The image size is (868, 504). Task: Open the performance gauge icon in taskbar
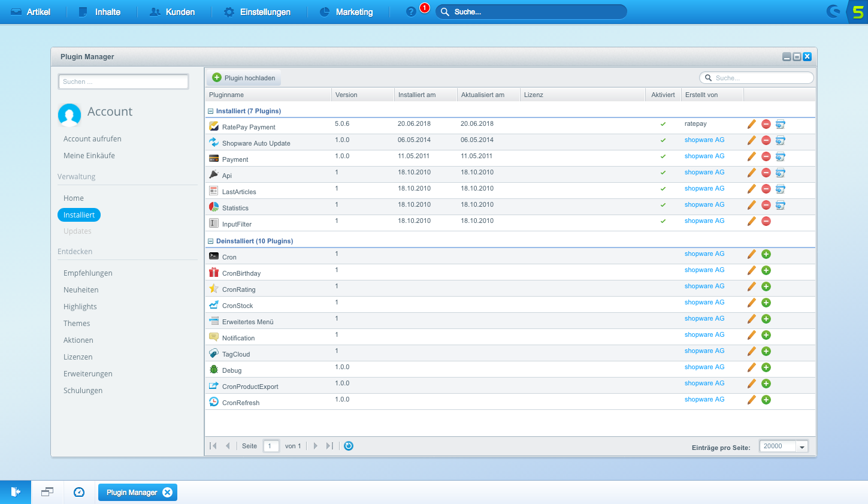click(x=79, y=492)
